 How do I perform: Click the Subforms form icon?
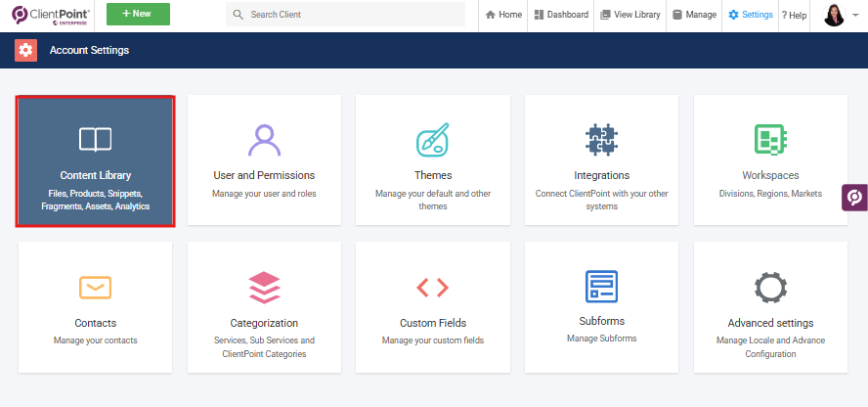click(x=602, y=287)
